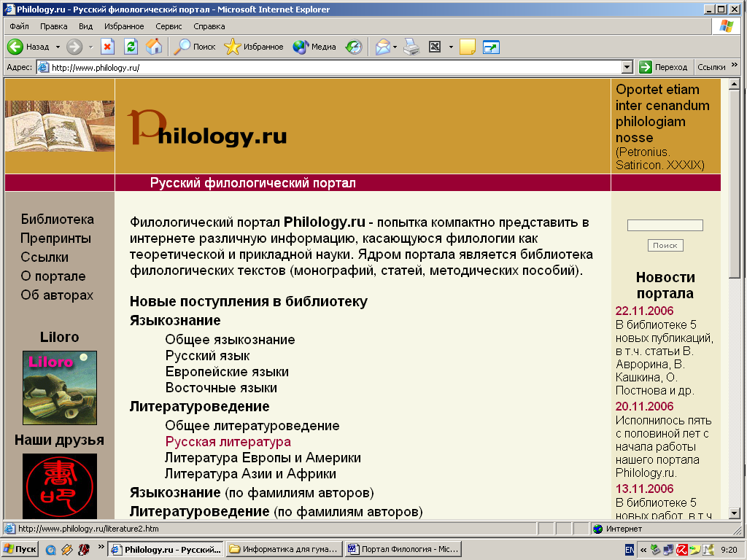This screenshot has width=747, height=560.
Task: Open Литература Азии и Африки link
Action: pyautogui.click(x=251, y=474)
